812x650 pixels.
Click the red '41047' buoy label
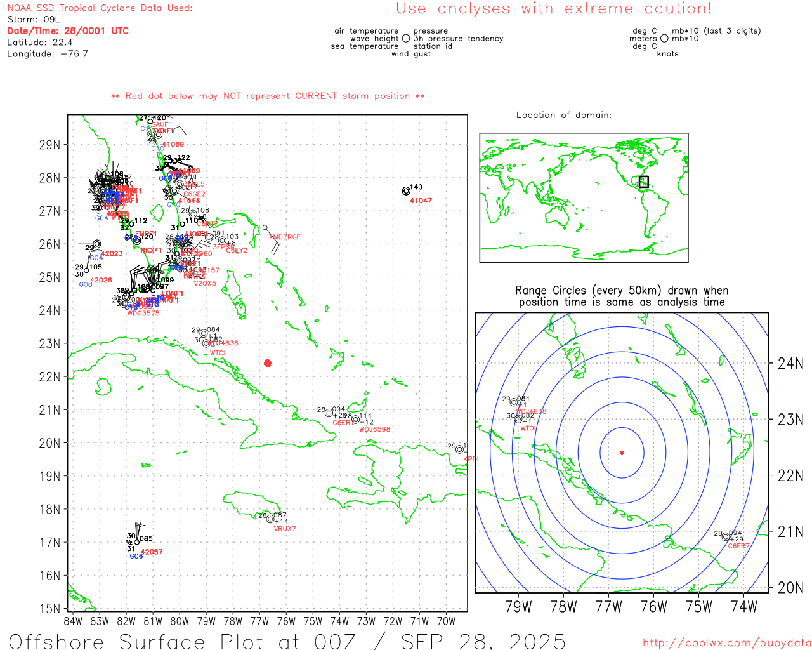click(x=421, y=201)
